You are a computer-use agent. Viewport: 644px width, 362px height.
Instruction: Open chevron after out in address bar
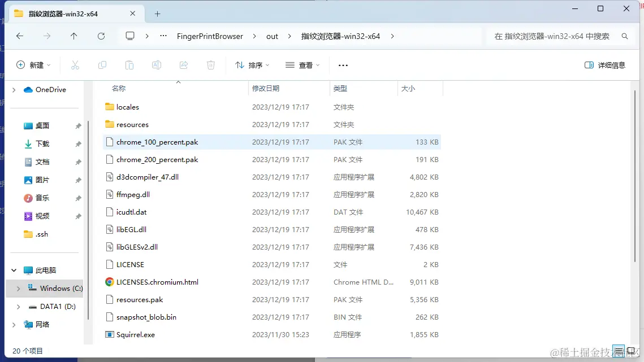(x=289, y=36)
